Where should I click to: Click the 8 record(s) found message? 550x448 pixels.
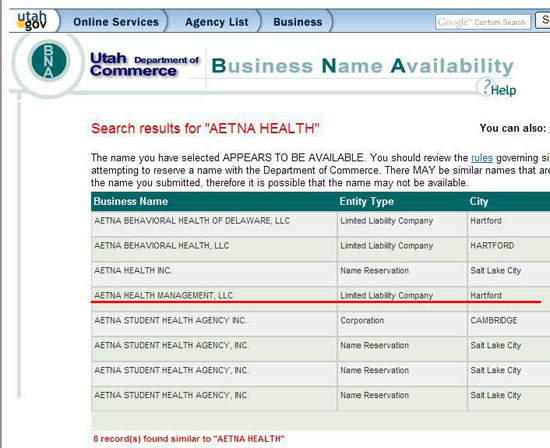point(189,439)
